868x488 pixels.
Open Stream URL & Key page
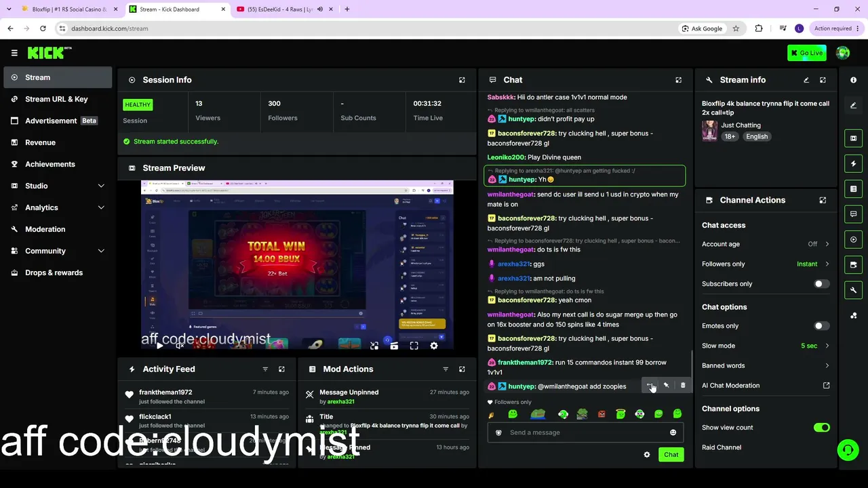click(58, 99)
